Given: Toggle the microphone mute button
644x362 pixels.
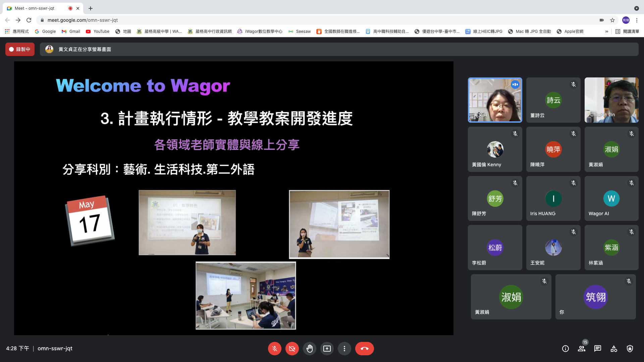Looking at the screenshot, I should pyautogui.click(x=274, y=349).
